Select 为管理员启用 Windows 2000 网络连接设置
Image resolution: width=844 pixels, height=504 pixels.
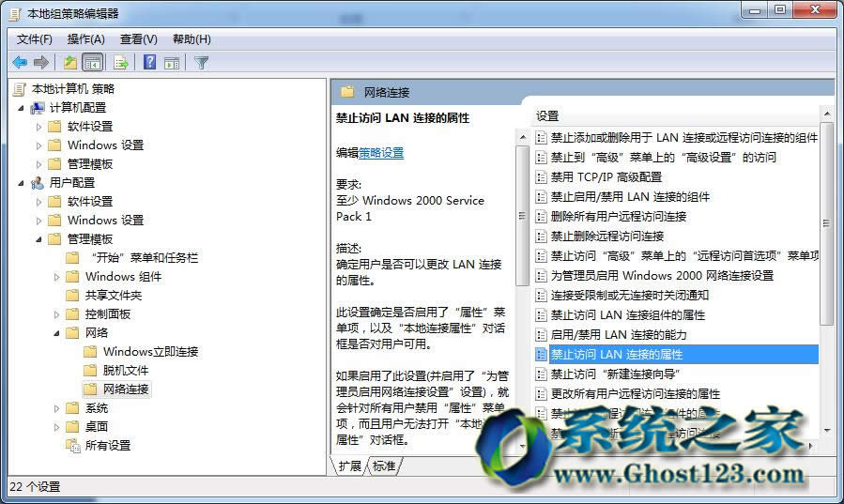click(662, 275)
